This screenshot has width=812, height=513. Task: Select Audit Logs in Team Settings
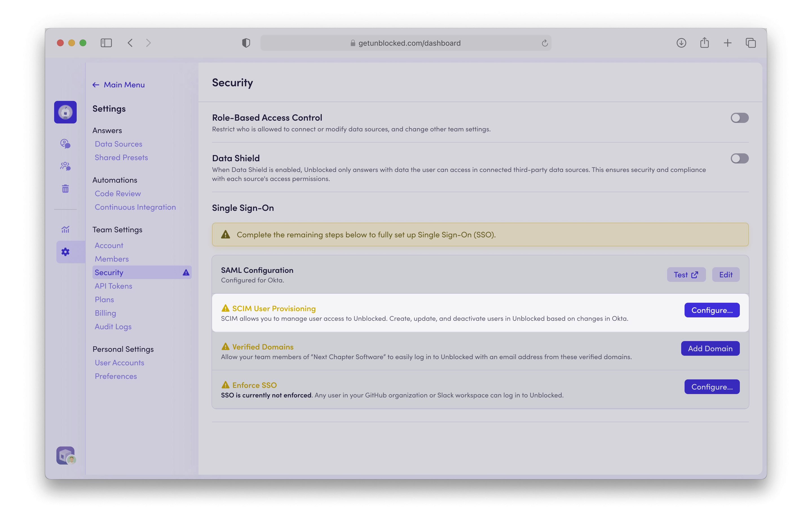click(113, 327)
